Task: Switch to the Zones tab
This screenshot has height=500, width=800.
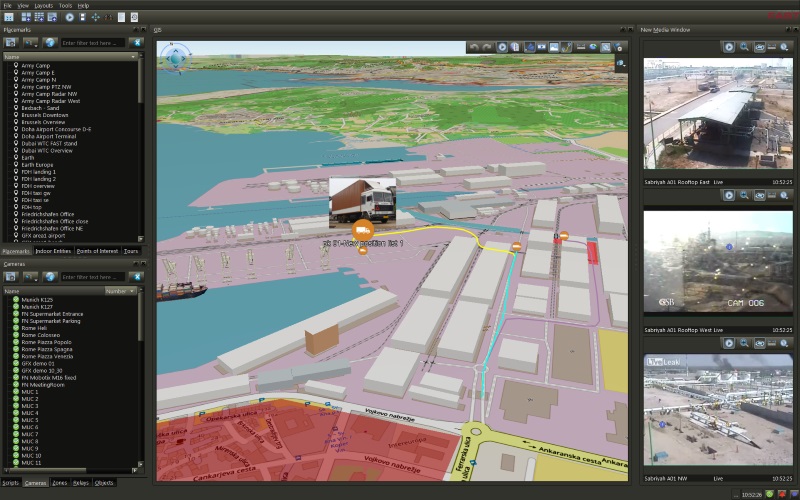Action: (60, 482)
